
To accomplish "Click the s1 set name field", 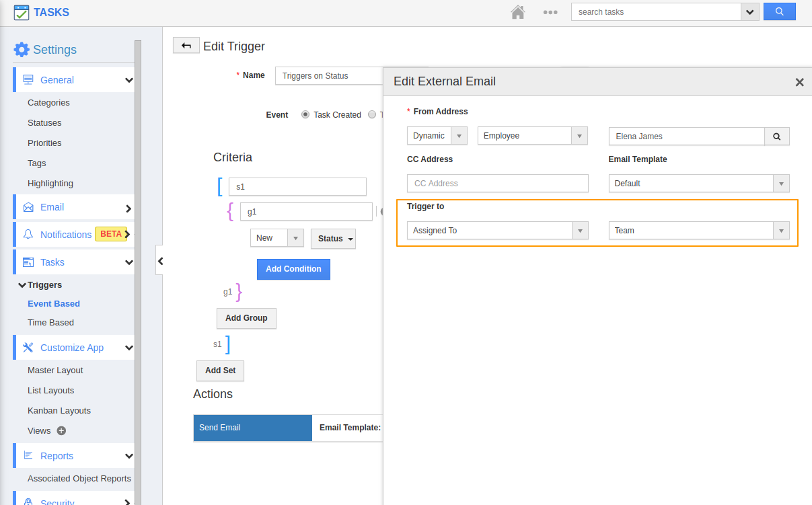I will [297, 187].
